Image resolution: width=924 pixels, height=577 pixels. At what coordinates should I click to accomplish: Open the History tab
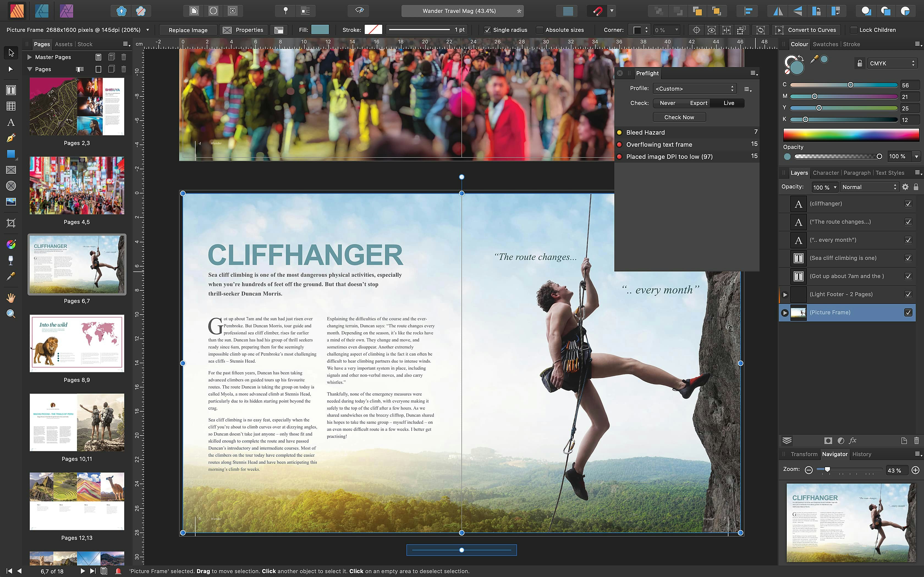click(861, 454)
